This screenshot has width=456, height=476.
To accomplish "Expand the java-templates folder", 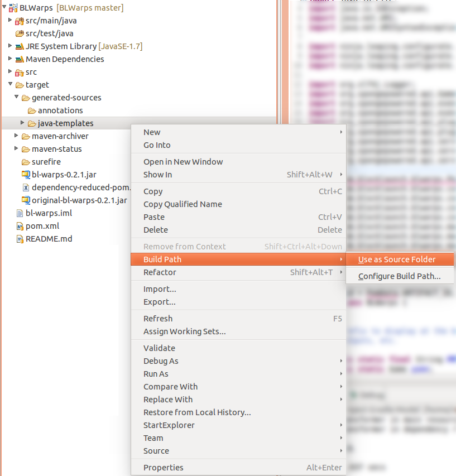I will (x=22, y=122).
